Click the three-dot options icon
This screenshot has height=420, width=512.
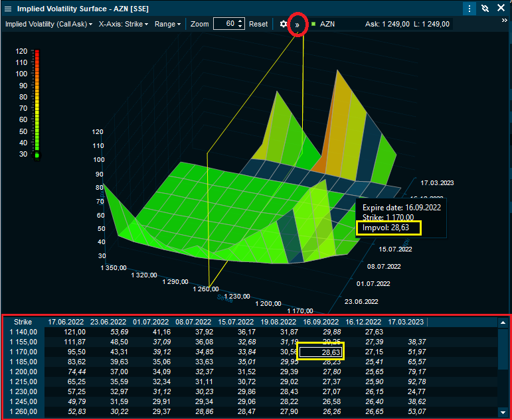(x=469, y=9)
